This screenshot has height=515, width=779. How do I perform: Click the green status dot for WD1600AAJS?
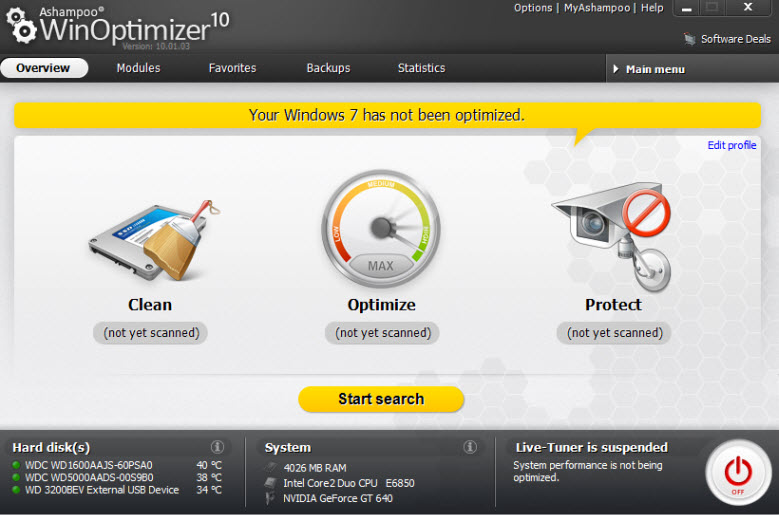point(16,465)
